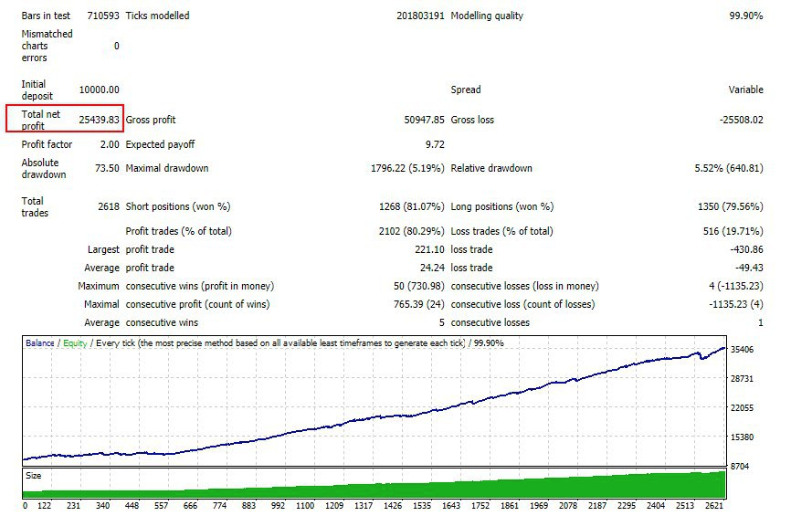The width and height of the screenshot is (812, 516).
Task: Click the 8704 chart axis label
Action: tap(740, 467)
